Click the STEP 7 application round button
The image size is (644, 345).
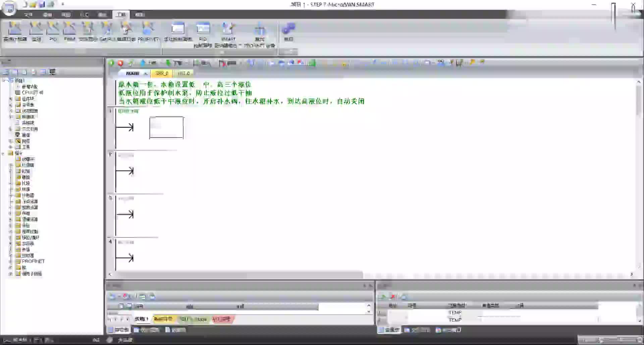[10, 8]
